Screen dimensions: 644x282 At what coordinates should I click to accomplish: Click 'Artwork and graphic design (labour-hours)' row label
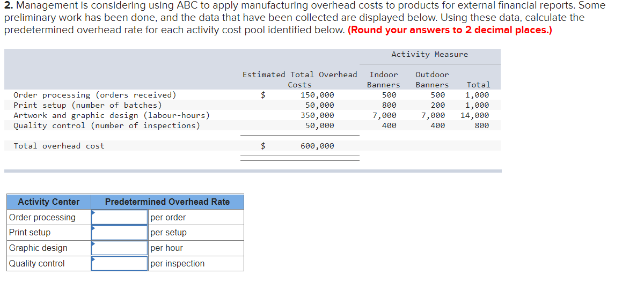(x=112, y=115)
